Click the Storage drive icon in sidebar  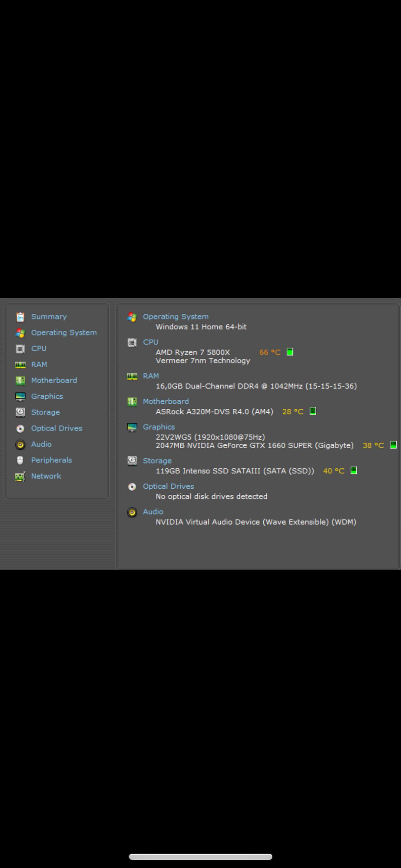[x=20, y=412]
